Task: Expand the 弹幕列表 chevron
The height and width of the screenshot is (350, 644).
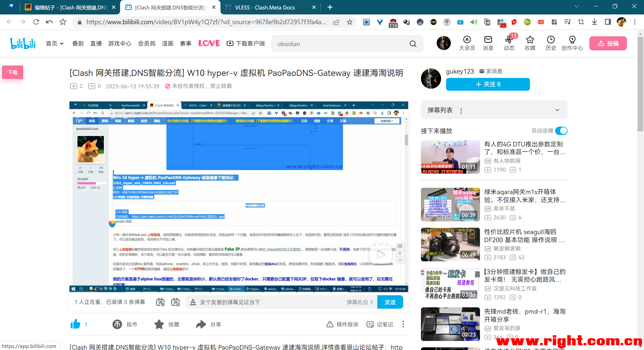Action: pyautogui.click(x=557, y=110)
